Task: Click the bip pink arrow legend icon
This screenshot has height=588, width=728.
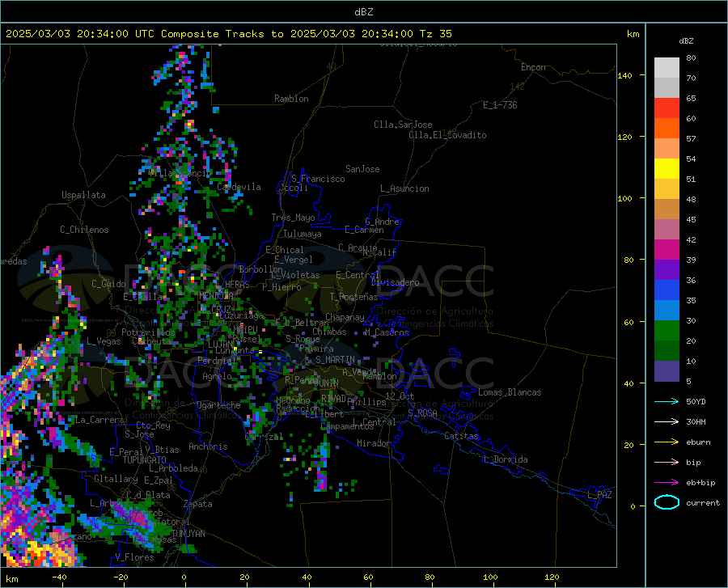Action: point(667,463)
